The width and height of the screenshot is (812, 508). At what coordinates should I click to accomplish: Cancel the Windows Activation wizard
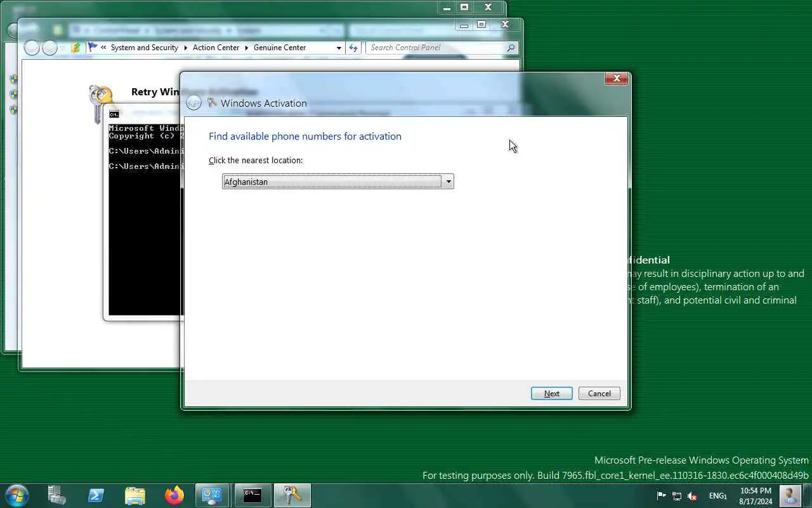click(x=599, y=394)
